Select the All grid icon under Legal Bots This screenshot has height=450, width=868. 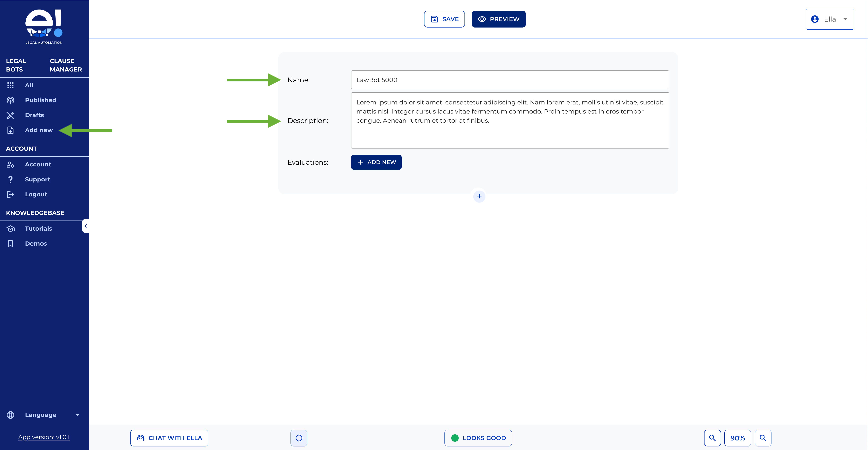click(10, 85)
